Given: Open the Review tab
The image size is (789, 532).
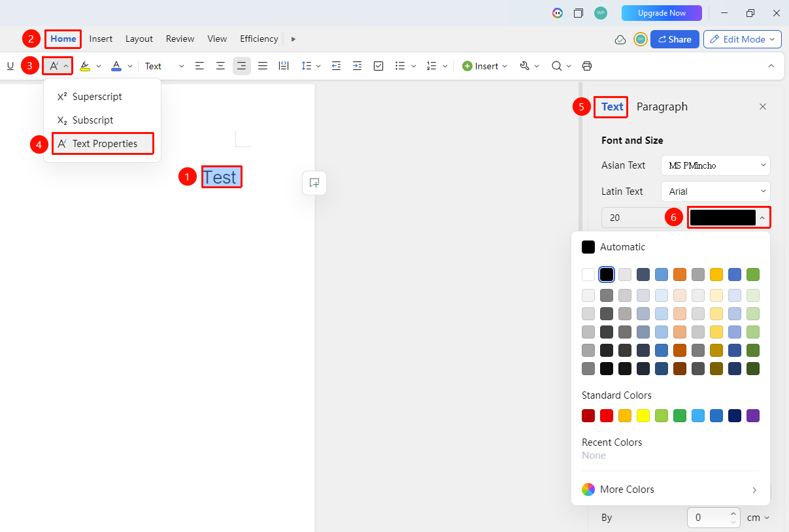Looking at the screenshot, I should [x=180, y=39].
